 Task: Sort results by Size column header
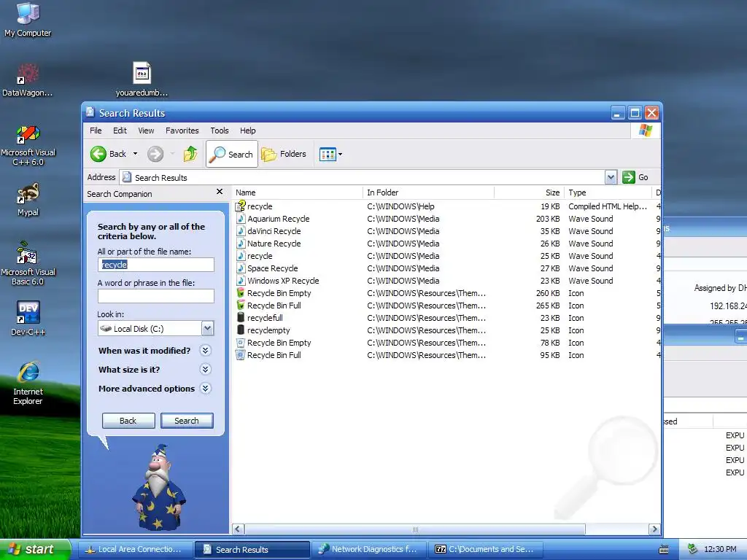[x=530, y=192]
